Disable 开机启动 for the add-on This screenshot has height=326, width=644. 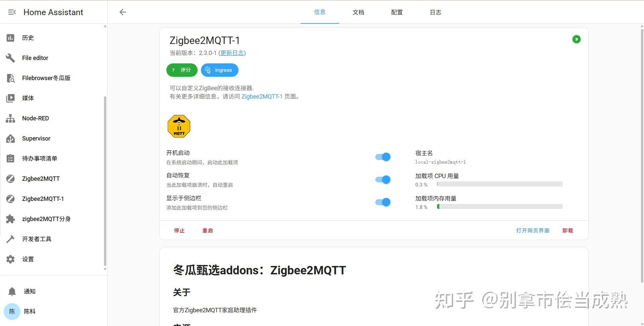[x=382, y=157]
